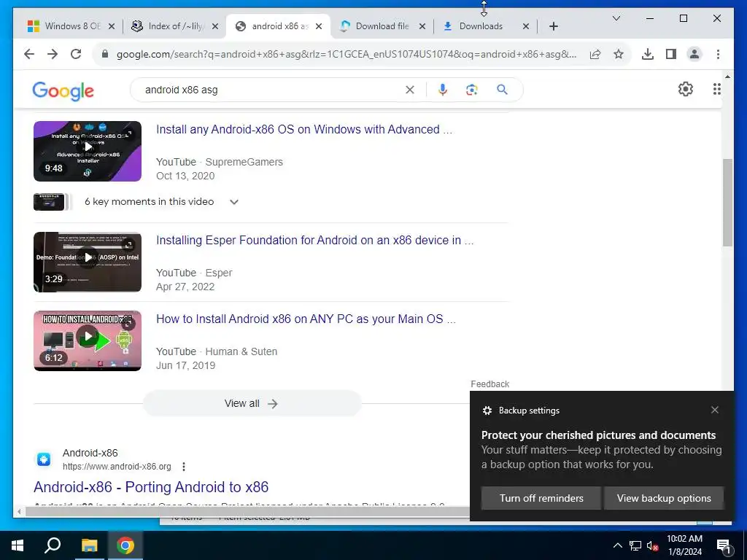Click the muted volume tray icon

(x=653, y=545)
